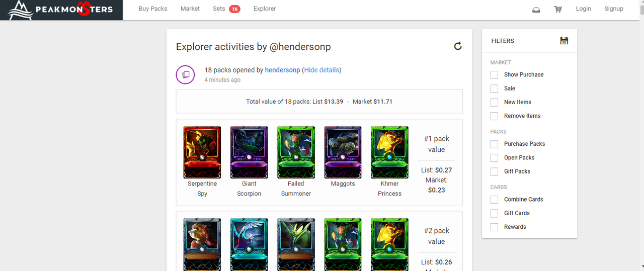The height and width of the screenshot is (271, 644).
Task: Click the '#2 pack value' label
Action: [x=437, y=236]
